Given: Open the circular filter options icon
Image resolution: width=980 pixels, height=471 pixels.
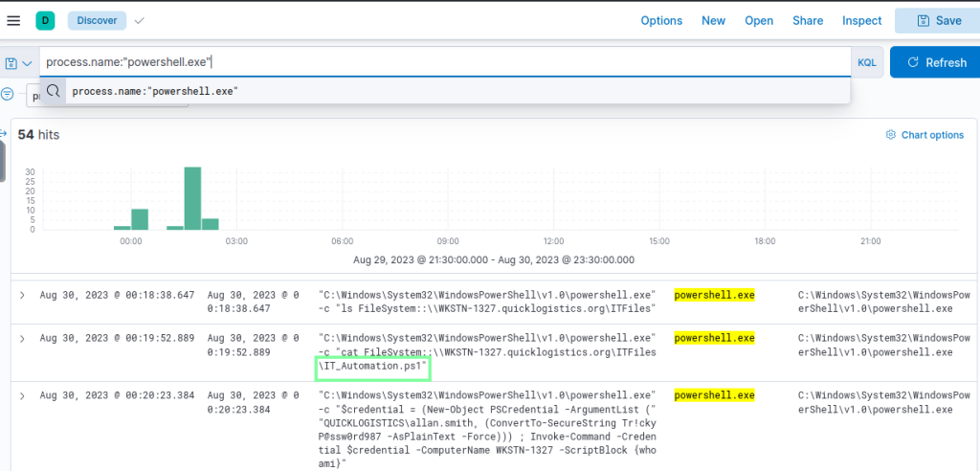Looking at the screenshot, I should click(8, 94).
